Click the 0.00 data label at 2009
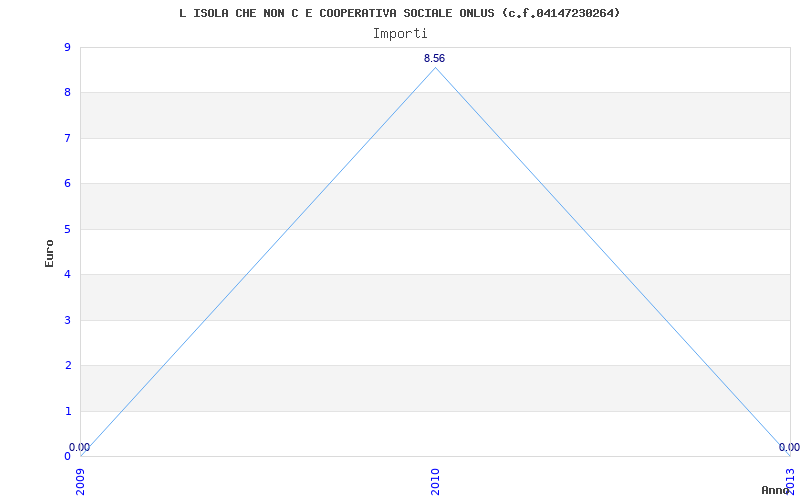 coord(80,447)
